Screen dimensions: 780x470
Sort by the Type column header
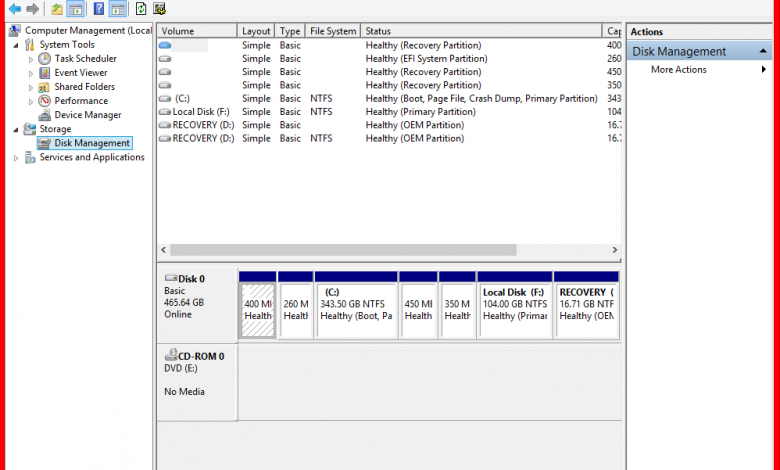[290, 31]
